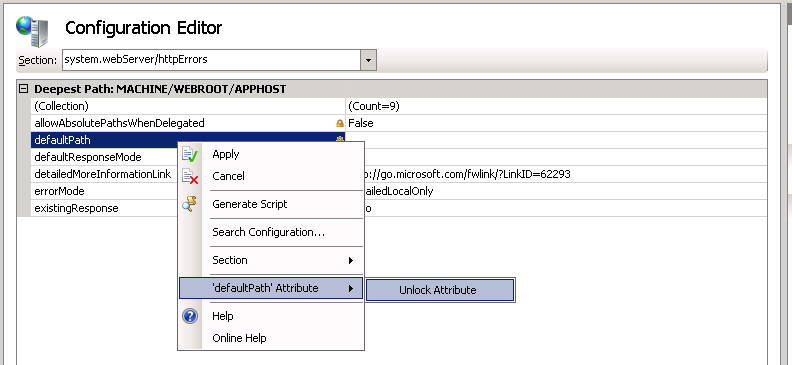The image size is (792, 365).
Task: Collapse the Deepest Path group
Action: point(23,89)
